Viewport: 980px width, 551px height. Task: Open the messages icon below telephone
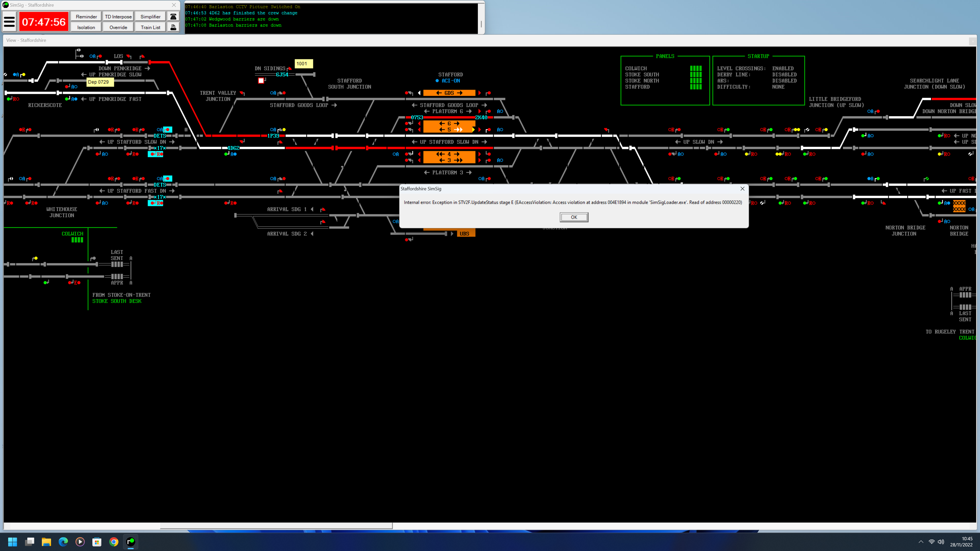[174, 27]
